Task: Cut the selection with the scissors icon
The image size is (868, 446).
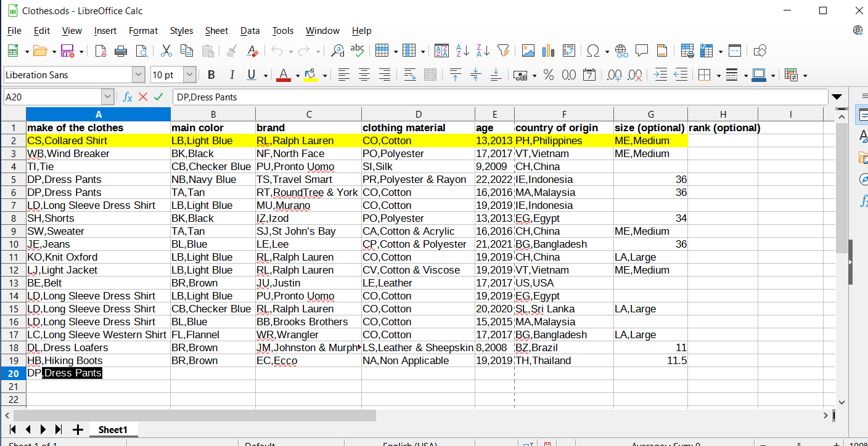Action: [x=166, y=51]
